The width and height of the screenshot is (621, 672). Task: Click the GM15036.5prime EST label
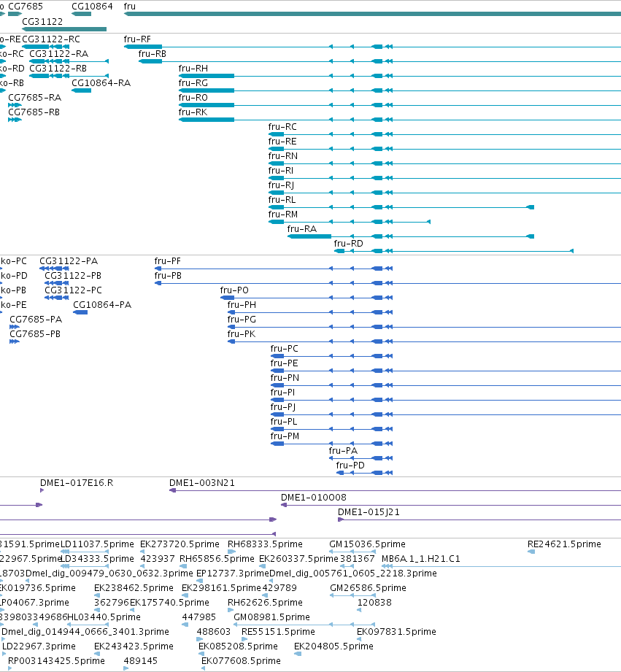click(x=367, y=544)
